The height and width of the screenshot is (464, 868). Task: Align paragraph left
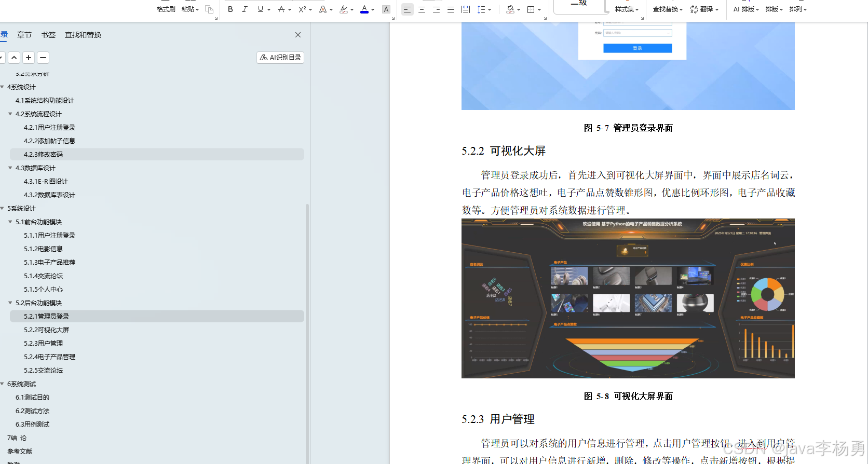408,9
